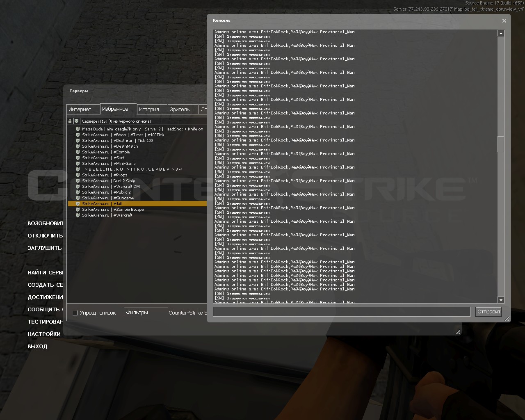Click console scrollbar down arrow

[x=501, y=300]
